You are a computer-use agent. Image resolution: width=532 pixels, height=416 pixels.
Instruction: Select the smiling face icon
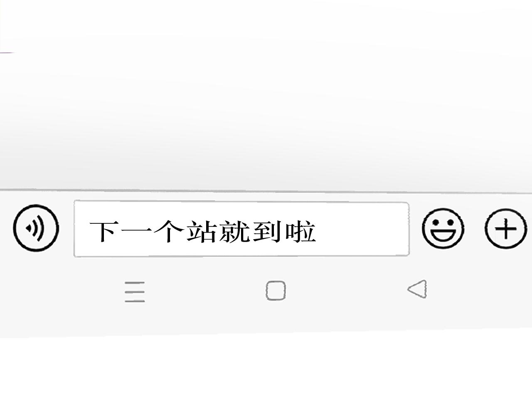(443, 228)
